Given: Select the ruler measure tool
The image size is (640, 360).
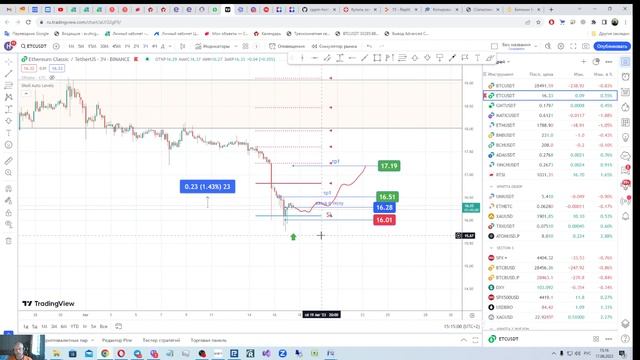Looking at the screenshot, I should coord(9,161).
